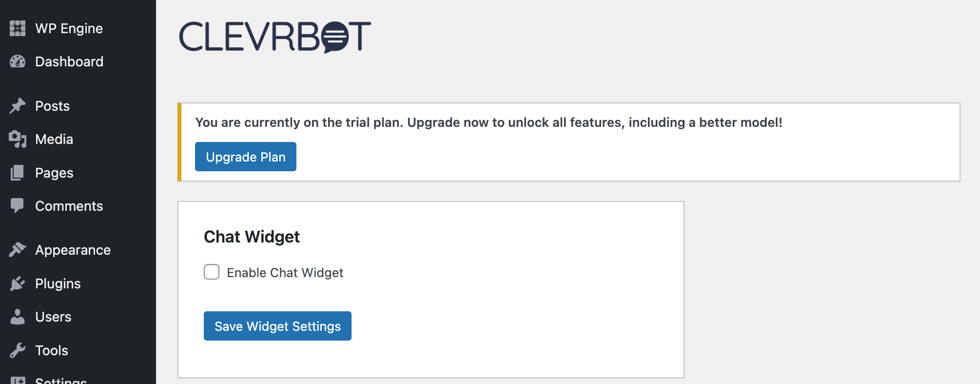Open the Appearance menu label

[x=73, y=250]
